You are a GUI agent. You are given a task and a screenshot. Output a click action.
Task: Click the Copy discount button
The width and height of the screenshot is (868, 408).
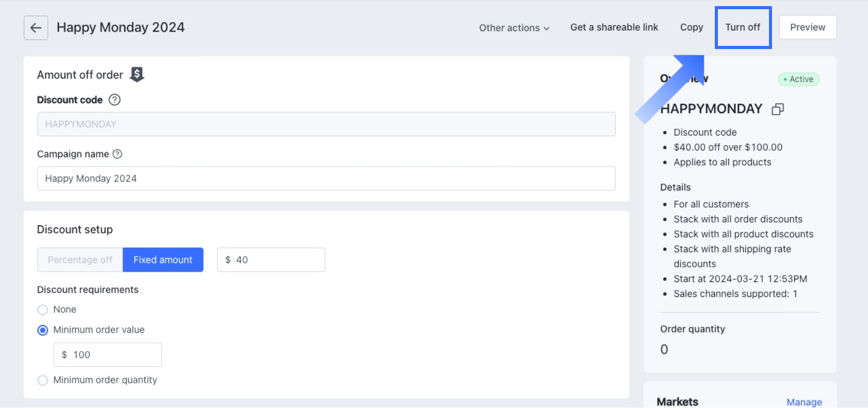pos(691,28)
